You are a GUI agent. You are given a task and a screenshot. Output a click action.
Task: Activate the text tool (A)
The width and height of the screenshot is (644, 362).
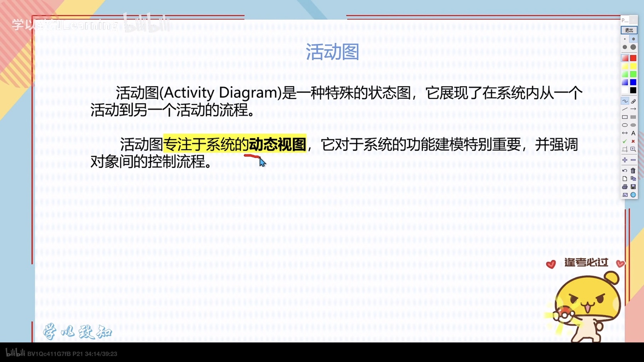[633, 133]
